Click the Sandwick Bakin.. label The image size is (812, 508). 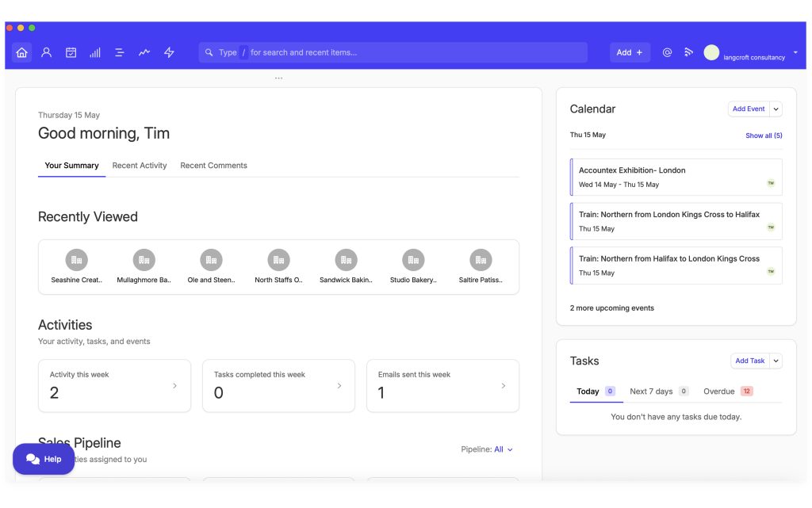(346, 280)
